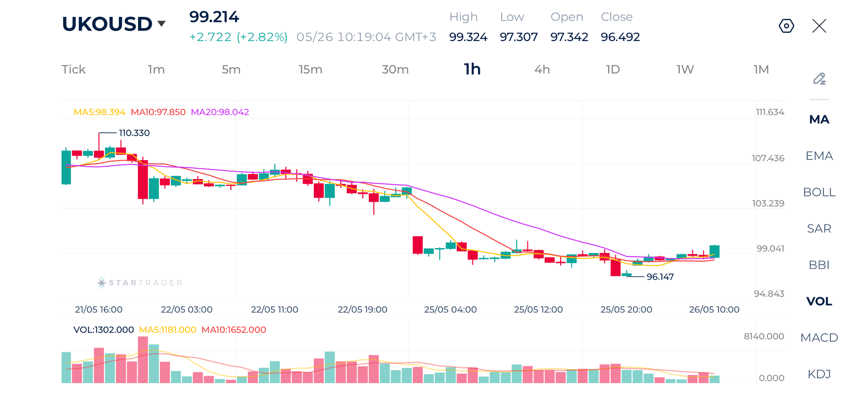Toggle the KDJ sub-indicator
The height and width of the screenshot is (399, 868).
coord(819,374)
